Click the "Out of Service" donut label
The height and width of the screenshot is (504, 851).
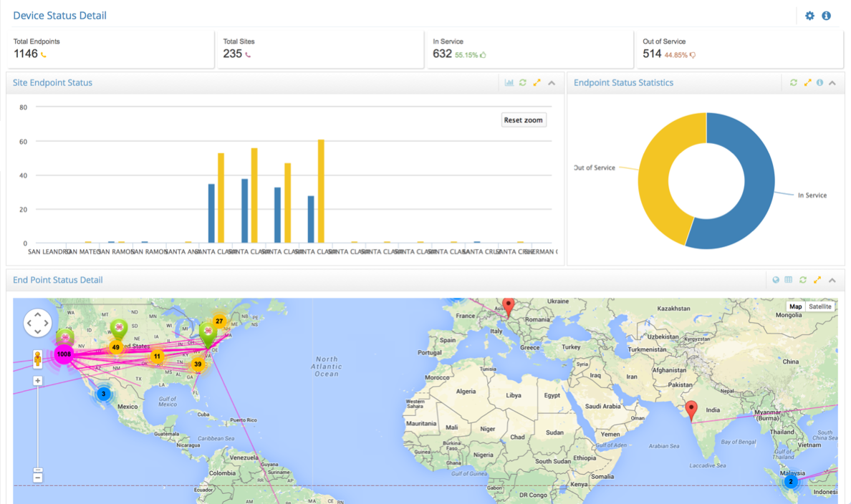coord(595,168)
